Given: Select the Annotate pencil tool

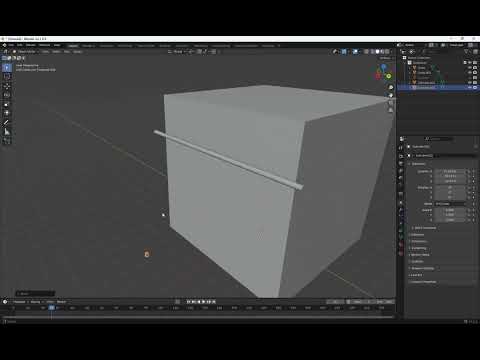Looking at the screenshot, I should point(7,123).
